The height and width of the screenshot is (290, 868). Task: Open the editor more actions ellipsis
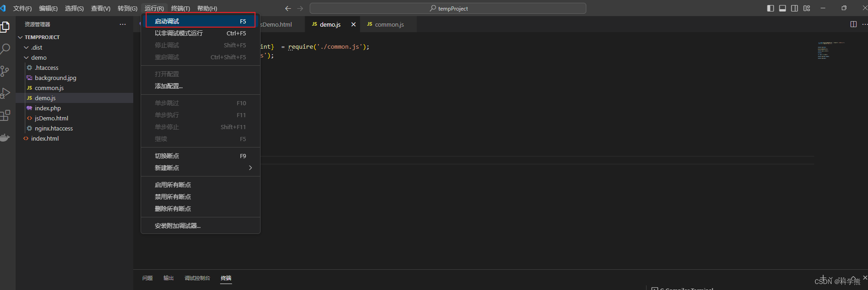pos(864,24)
